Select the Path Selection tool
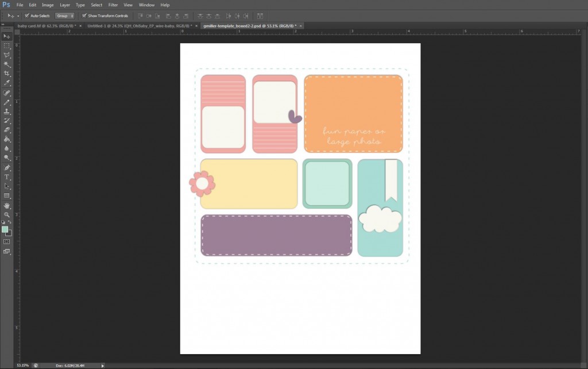The height and width of the screenshot is (369, 588). 7,186
